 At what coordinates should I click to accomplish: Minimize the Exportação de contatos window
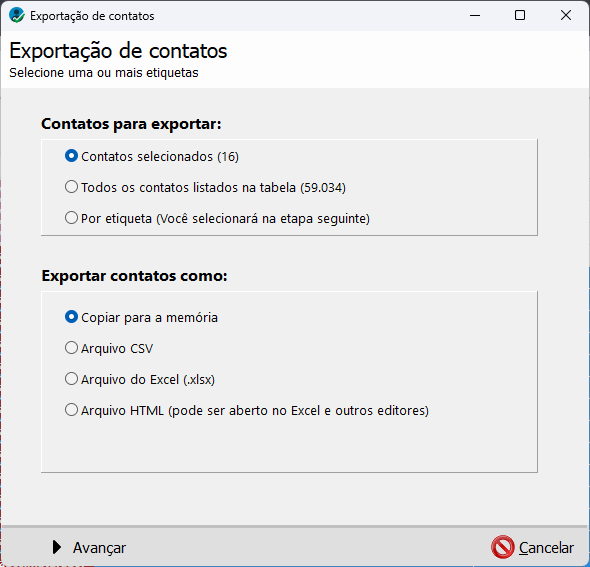[475, 15]
